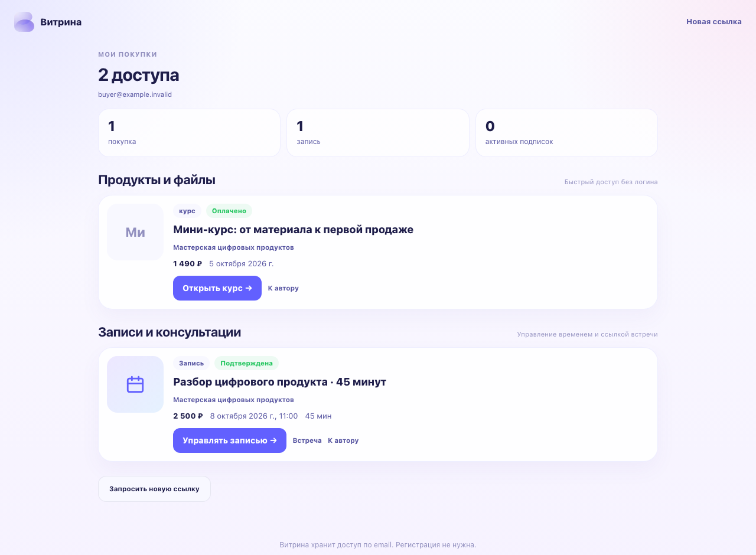Click the price «2 500 ₽»
This screenshot has height=555, width=756.
[x=188, y=416]
